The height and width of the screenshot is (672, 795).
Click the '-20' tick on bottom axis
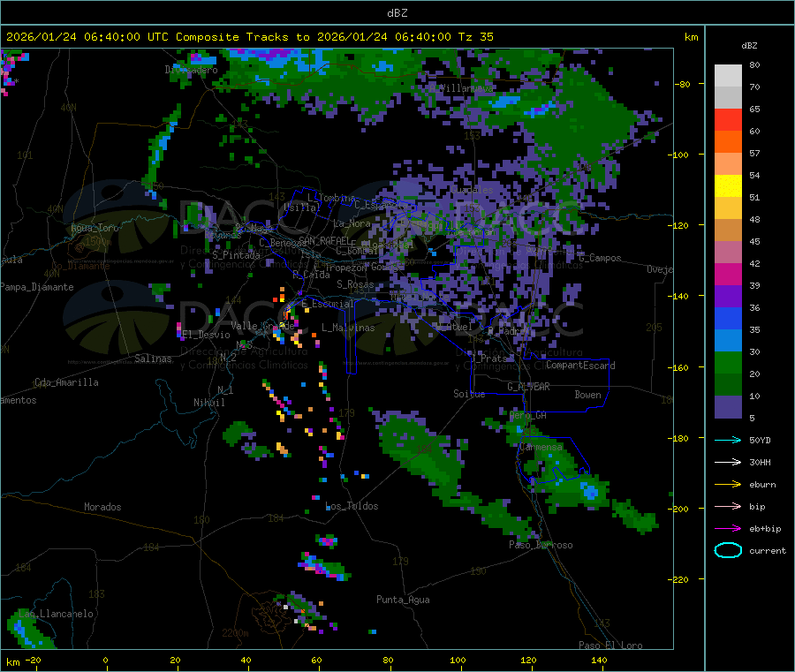coord(33,660)
